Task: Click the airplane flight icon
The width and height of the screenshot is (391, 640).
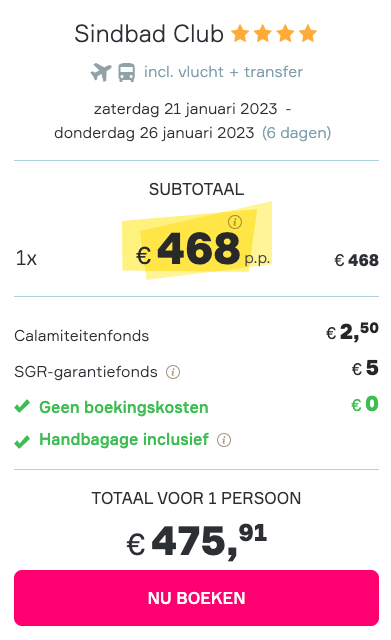Action: pos(101,72)
